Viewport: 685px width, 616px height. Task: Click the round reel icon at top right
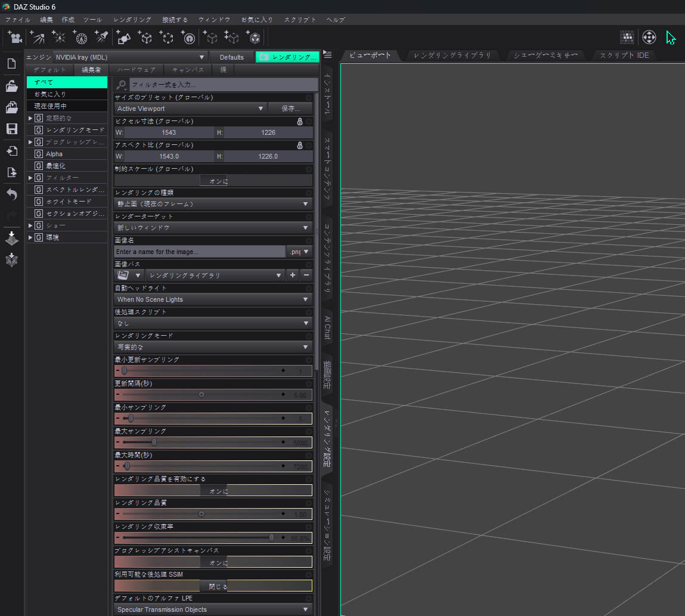[649, 38]
